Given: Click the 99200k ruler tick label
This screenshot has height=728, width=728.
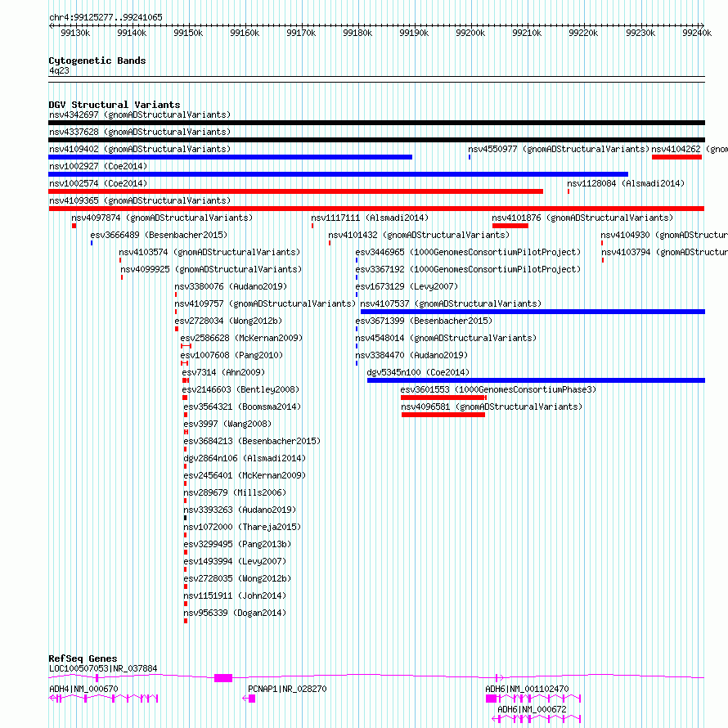Looking at the screenshot, I should click(470, 33).
